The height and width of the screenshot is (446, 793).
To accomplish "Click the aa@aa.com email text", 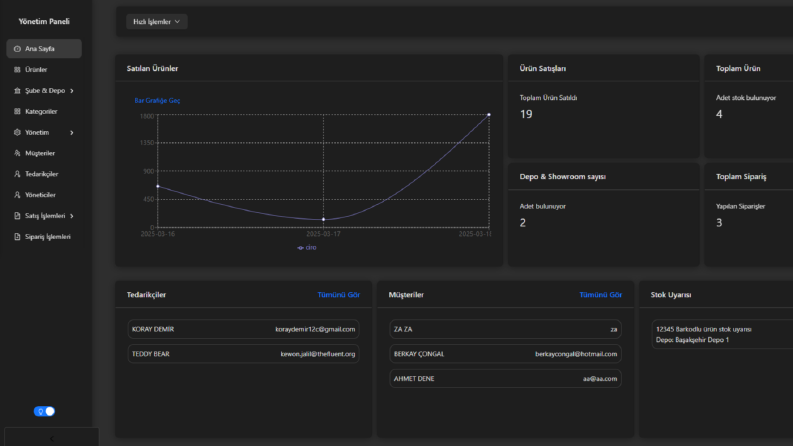I will click(x=600, y=379).
